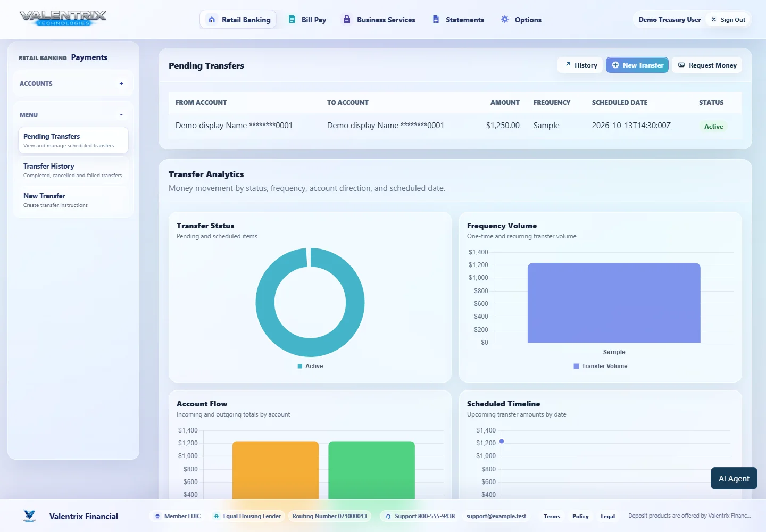The height and width of the screenshot is (532, 766).
Task: Open the Terms link
Action: (x=552, y=516)
